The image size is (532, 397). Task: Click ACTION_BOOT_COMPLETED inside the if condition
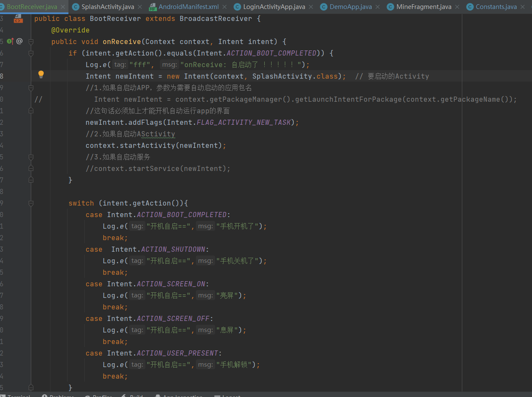(x=272, y=53)
